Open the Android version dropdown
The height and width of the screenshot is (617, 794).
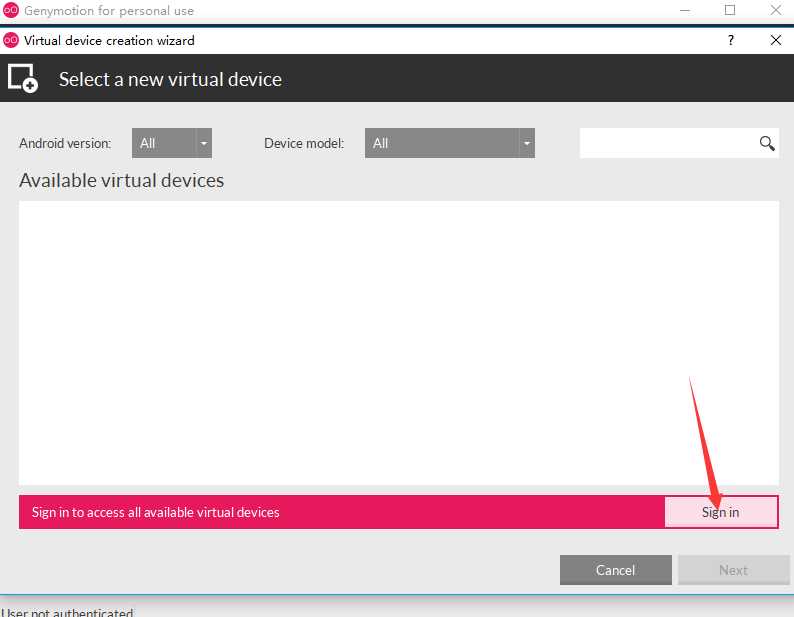click(172, 143)
